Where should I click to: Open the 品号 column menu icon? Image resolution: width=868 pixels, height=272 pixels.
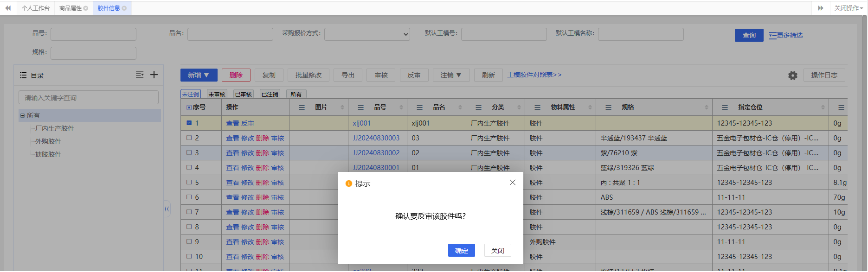(x=361, y=108)
